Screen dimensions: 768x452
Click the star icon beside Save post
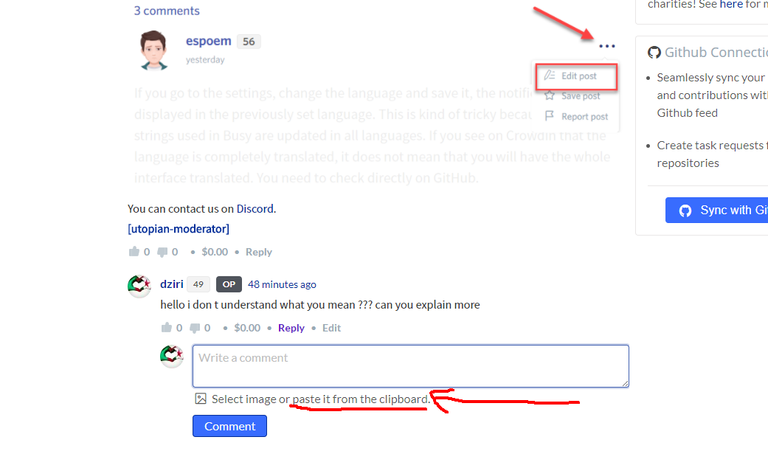(x=550, y=95)
